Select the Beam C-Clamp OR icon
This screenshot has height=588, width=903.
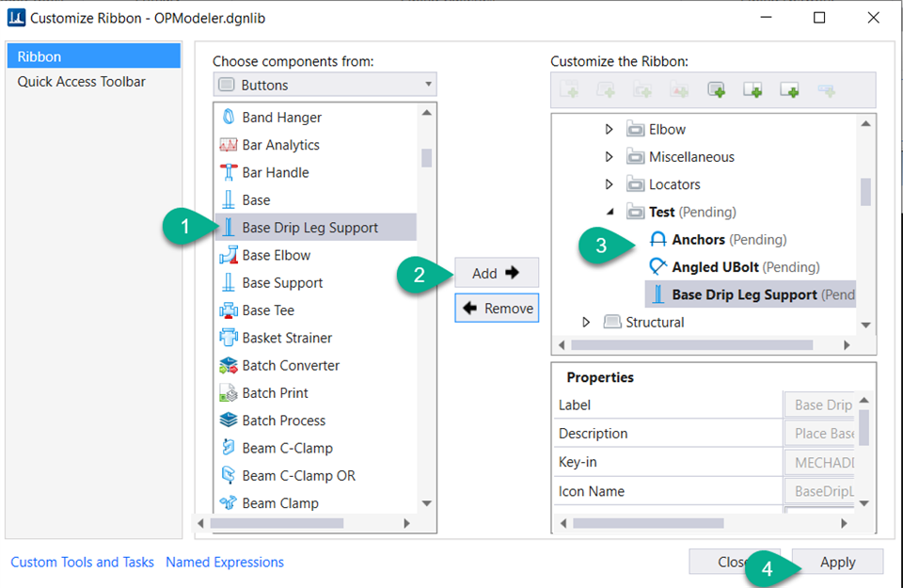228,475
